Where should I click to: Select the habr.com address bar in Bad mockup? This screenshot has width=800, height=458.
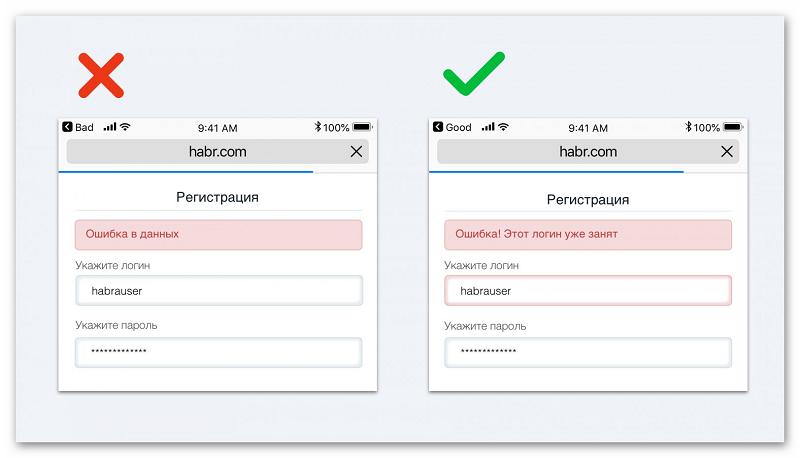(218, 151)
